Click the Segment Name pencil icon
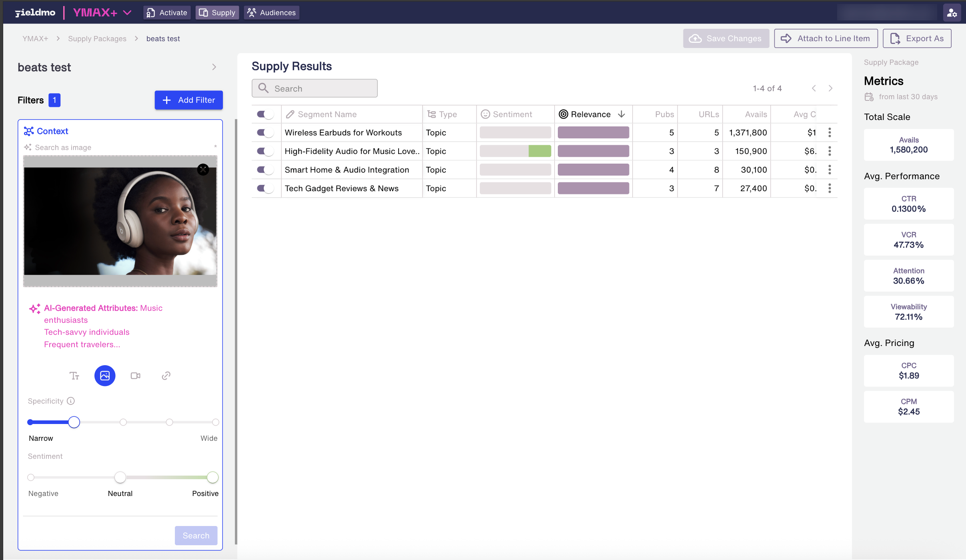The image size is (966, 560). click(x=290, y=114)
